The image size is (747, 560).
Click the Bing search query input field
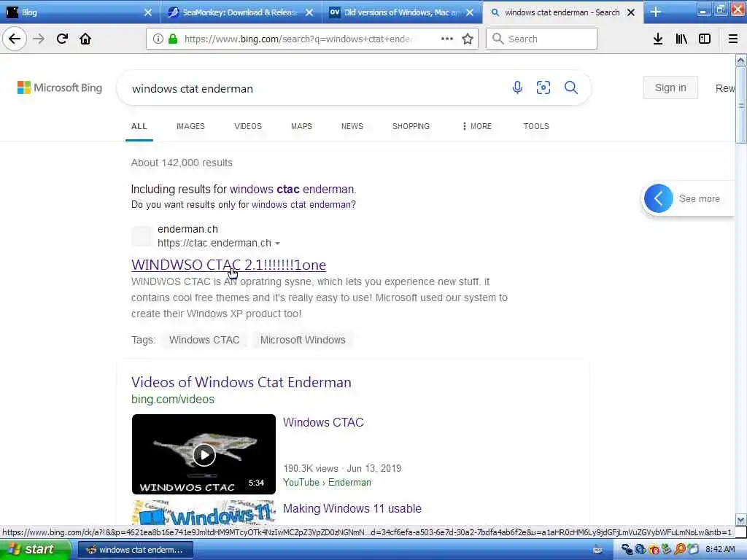click(314, 88)
